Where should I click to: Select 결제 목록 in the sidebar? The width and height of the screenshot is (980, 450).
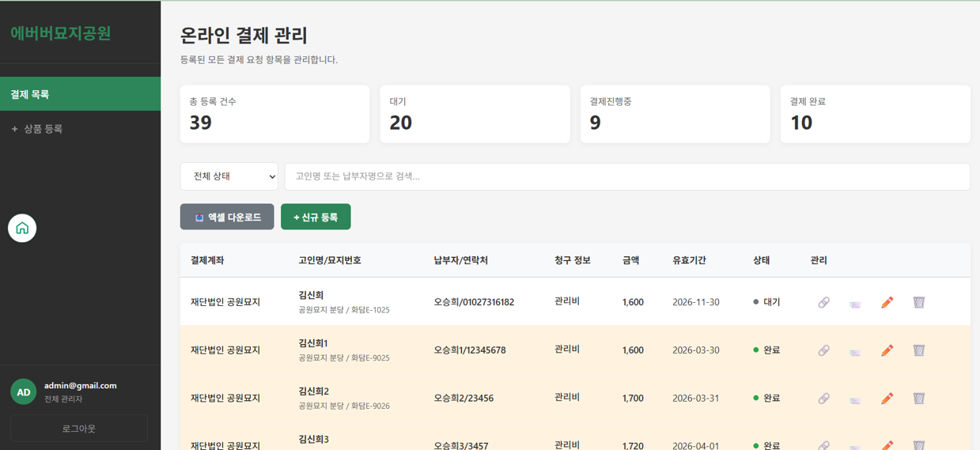pyautogui.click(x=80, y=94)
